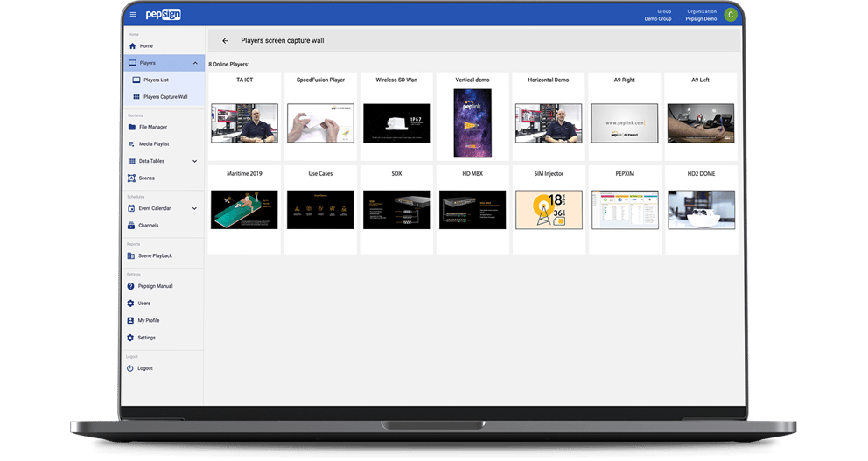Click the 8 Online Players text
The image size is (868, 461).
point(228,64)
